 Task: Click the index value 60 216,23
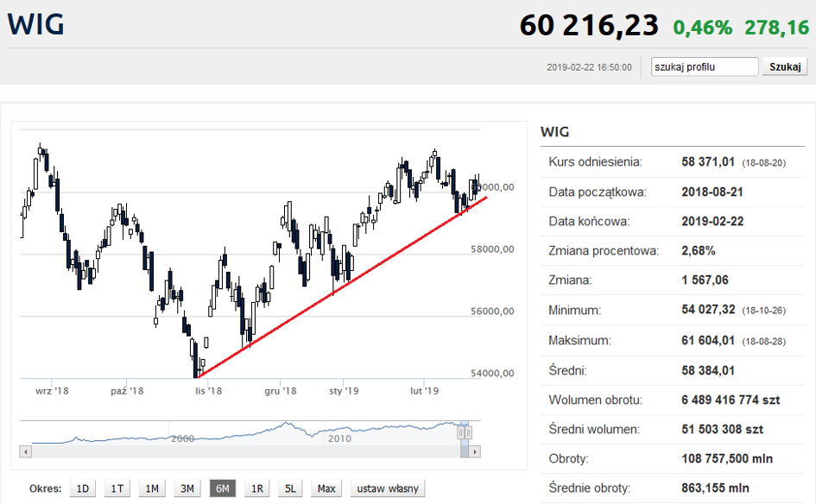point(589,26)
